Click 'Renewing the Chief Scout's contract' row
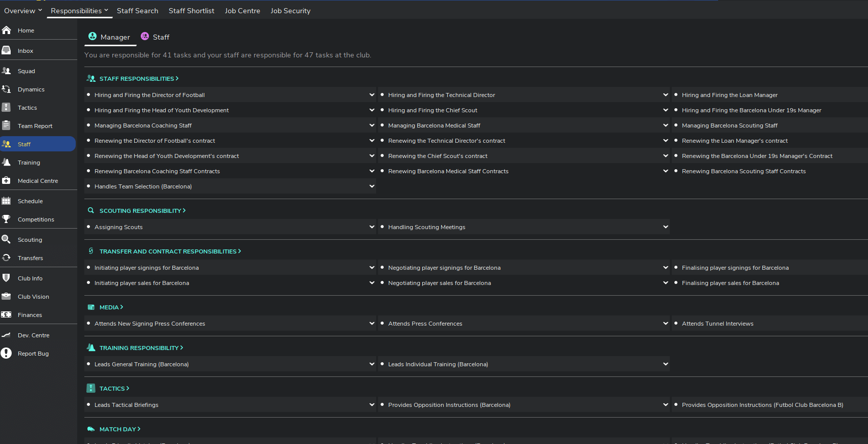The image size is (868, 444). (524, 156)
